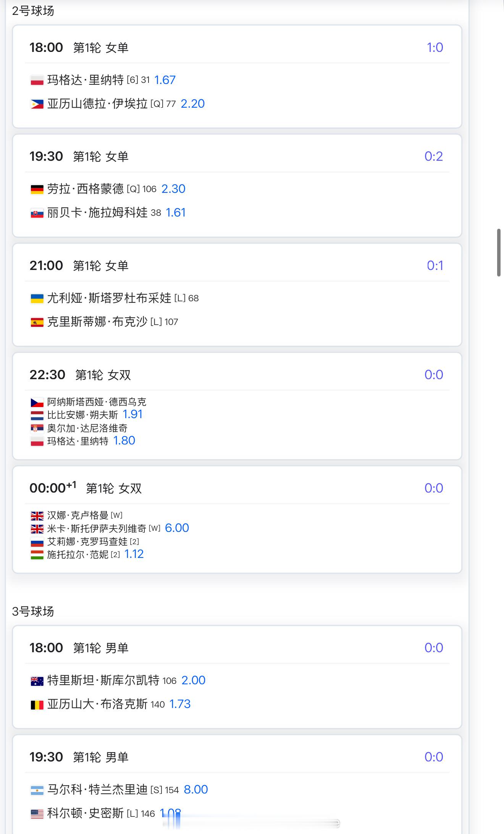
Task: Click the Argentina flag beside 马尔科·特兰杰里迪
Action: [x=37, y=790]
